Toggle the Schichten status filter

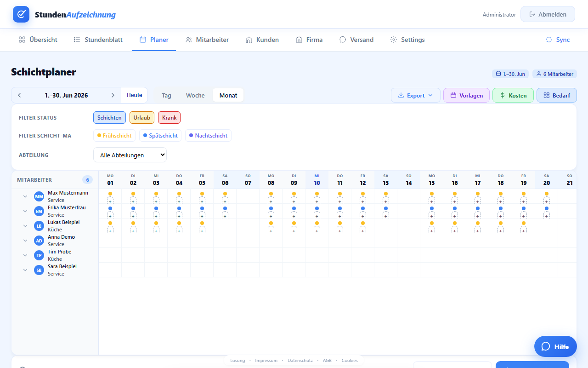[109, 118]
